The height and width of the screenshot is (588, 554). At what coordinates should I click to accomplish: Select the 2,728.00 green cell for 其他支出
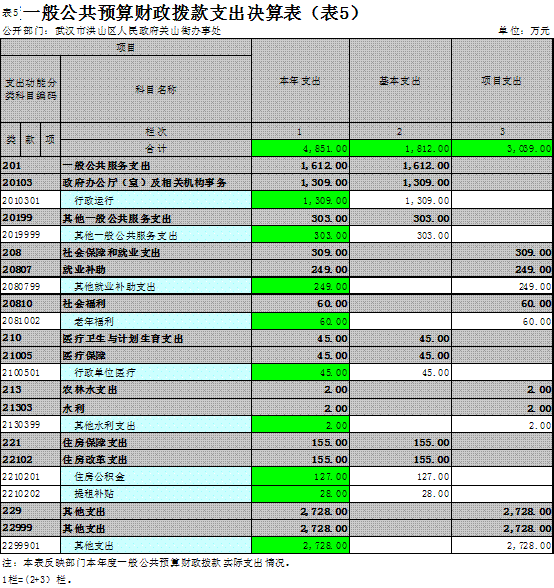300,545
